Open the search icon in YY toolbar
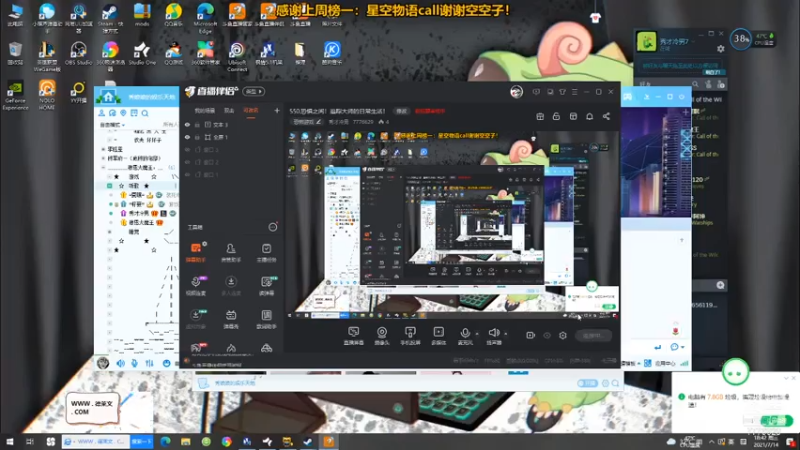This screenshot has height=450, width=800. click(145, 113)
